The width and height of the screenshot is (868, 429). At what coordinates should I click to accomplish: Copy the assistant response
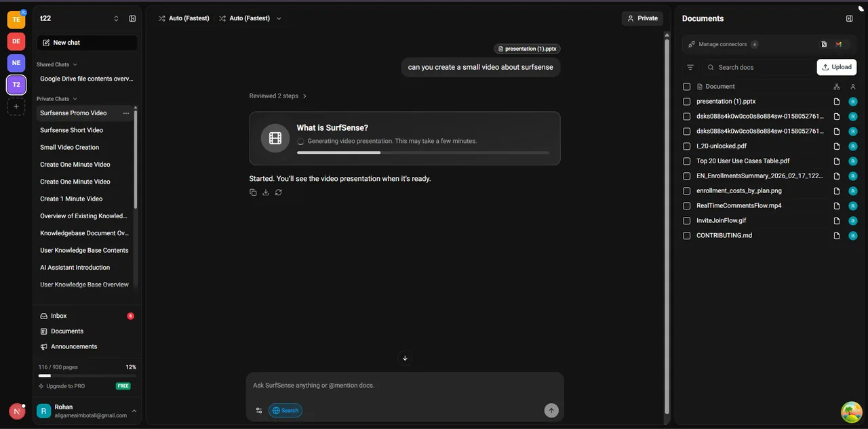[x=253, y=192]
